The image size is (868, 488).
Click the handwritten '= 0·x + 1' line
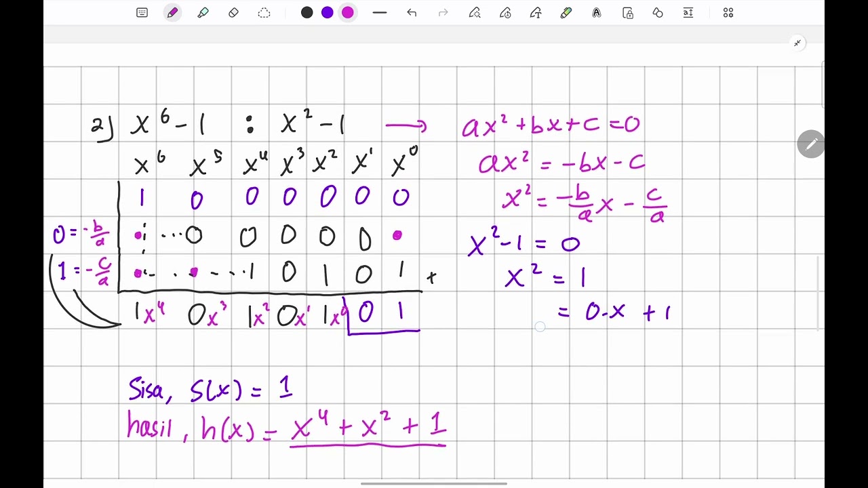[x=614, y=312]
